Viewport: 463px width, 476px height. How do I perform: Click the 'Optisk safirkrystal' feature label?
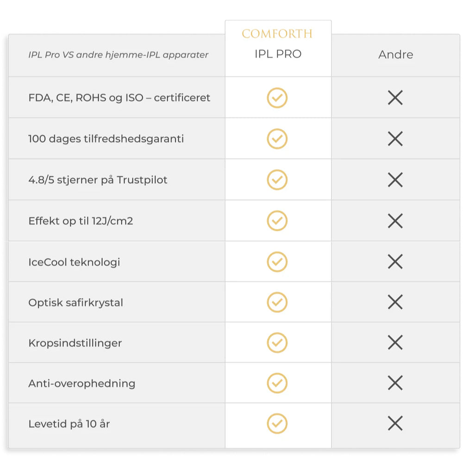tap(75, 303)
